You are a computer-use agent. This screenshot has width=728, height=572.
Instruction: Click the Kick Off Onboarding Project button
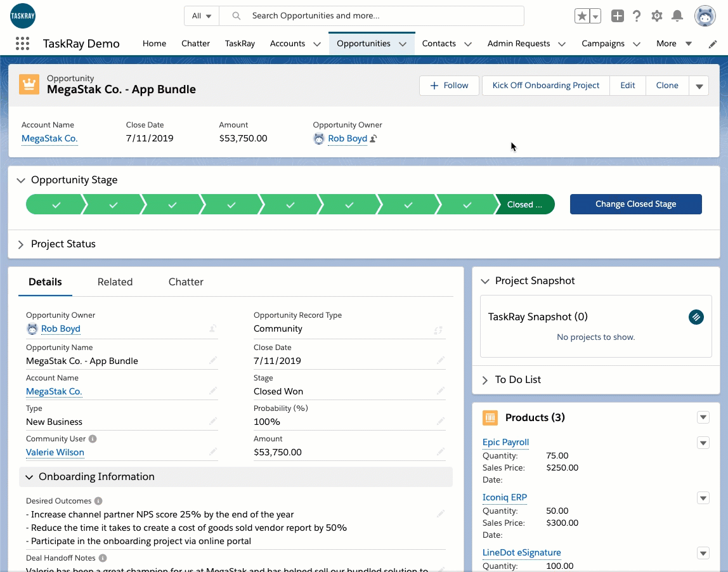(x=545, y=85)
